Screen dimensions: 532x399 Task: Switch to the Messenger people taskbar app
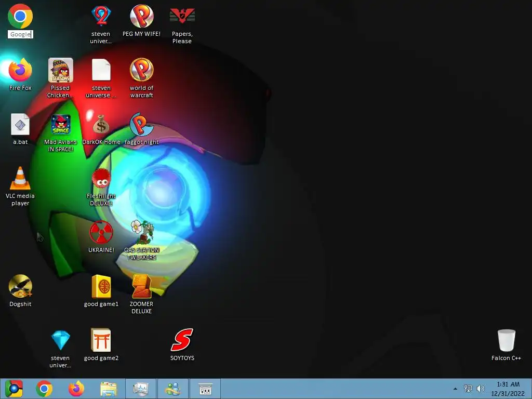click(173, 389)
